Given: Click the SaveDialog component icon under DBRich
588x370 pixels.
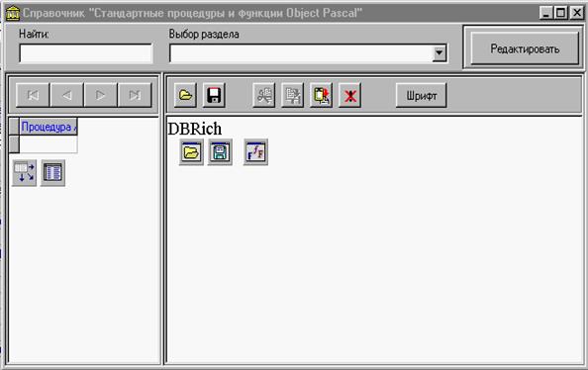Looking at the screenshot, I should pyautogui.click(x=220, y=152).
